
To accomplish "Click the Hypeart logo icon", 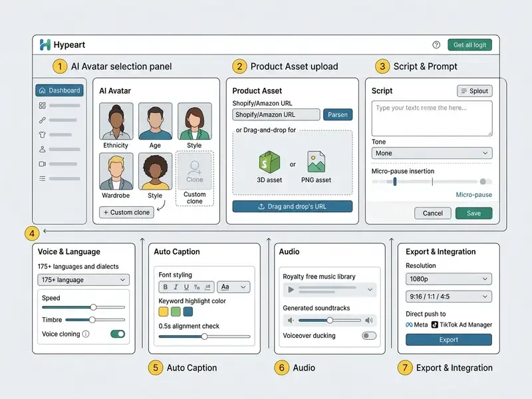I will coord(45,45).
